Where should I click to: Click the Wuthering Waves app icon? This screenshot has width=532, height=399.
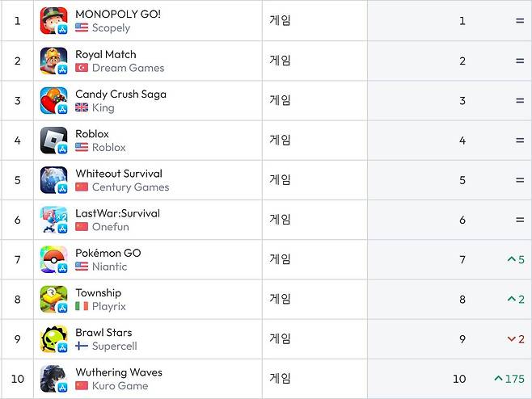[x=53, y=379]
